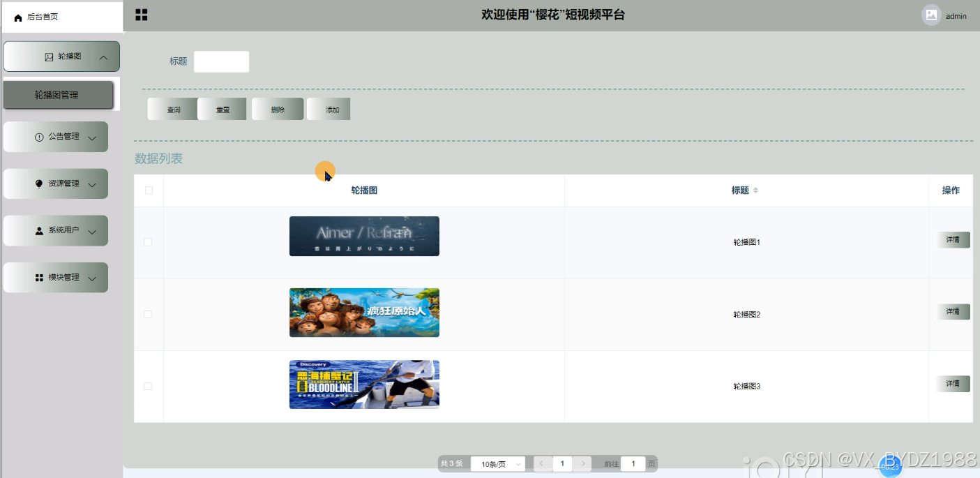Click the 重置 reset button
The width and height of the screenshot is (980, 478).
point(222,110)
